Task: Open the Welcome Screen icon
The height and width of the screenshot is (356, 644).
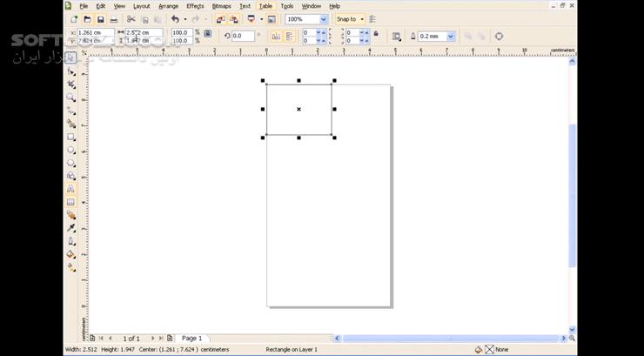Action: [x=272, y=19]
